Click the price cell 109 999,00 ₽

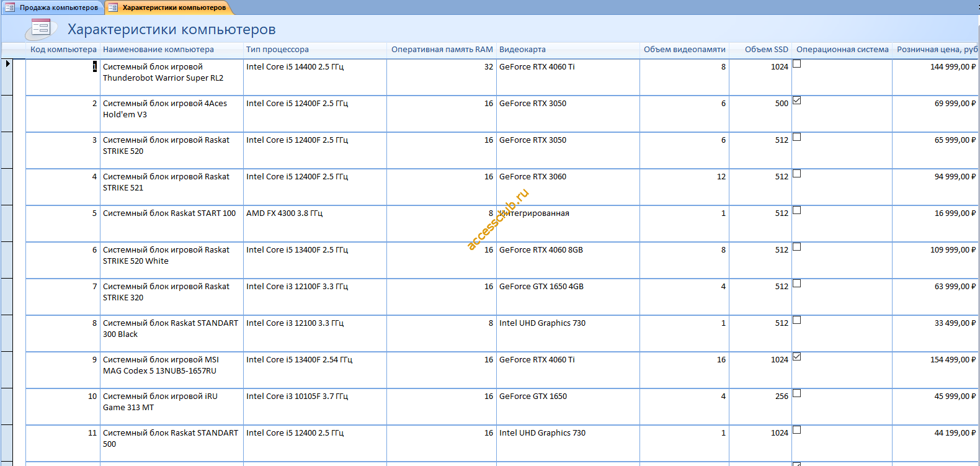click(935, 260)
